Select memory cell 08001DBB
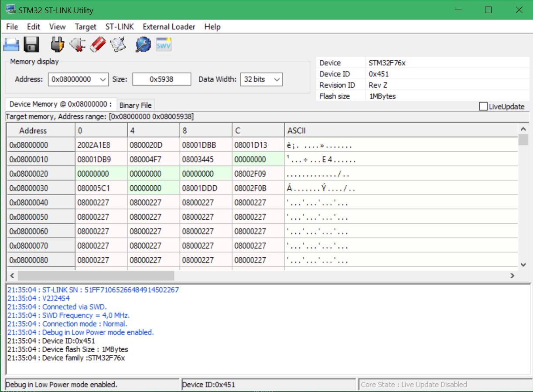 206,145
